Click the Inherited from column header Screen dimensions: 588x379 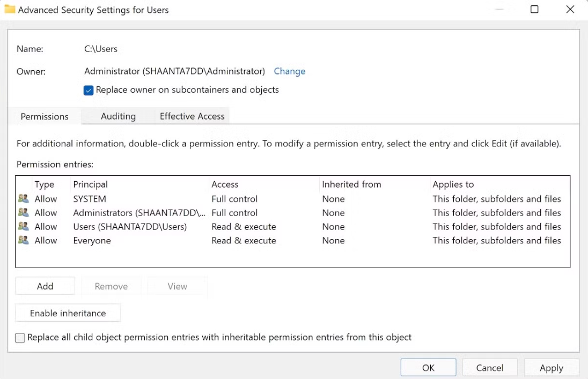click(351, 184)
